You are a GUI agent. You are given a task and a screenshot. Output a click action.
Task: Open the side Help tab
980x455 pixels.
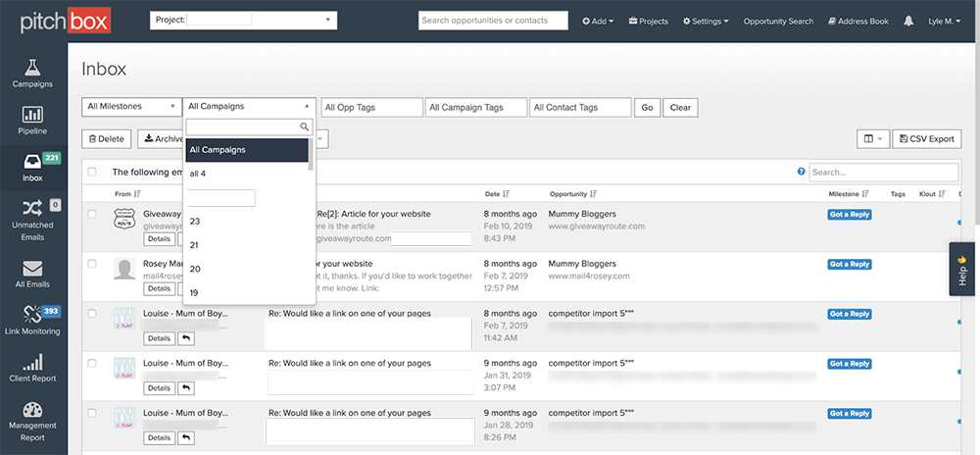(964, 269)
